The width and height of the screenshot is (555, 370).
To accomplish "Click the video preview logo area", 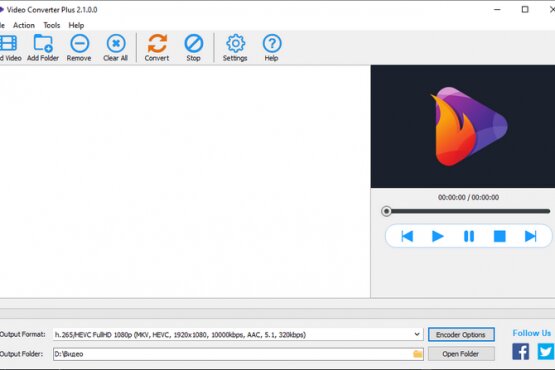I will [463, 126].
